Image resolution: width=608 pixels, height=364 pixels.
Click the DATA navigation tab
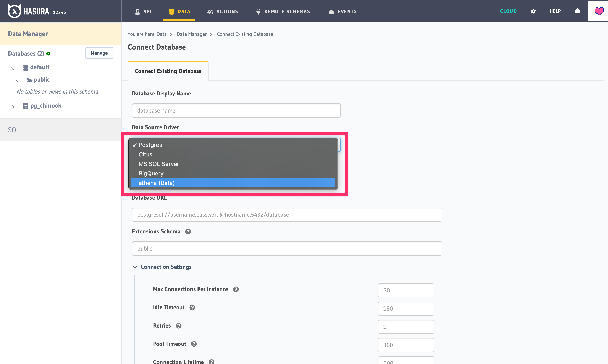[179, 11]
